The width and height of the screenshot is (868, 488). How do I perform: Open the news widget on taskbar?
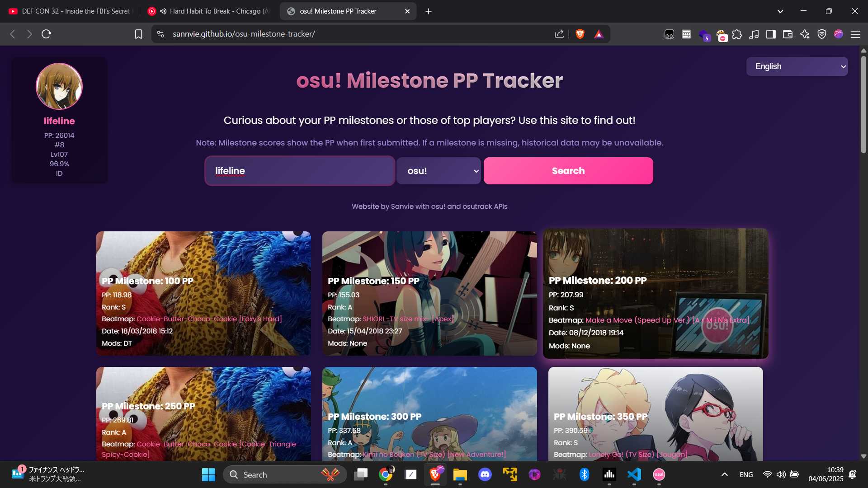[47, 474]
